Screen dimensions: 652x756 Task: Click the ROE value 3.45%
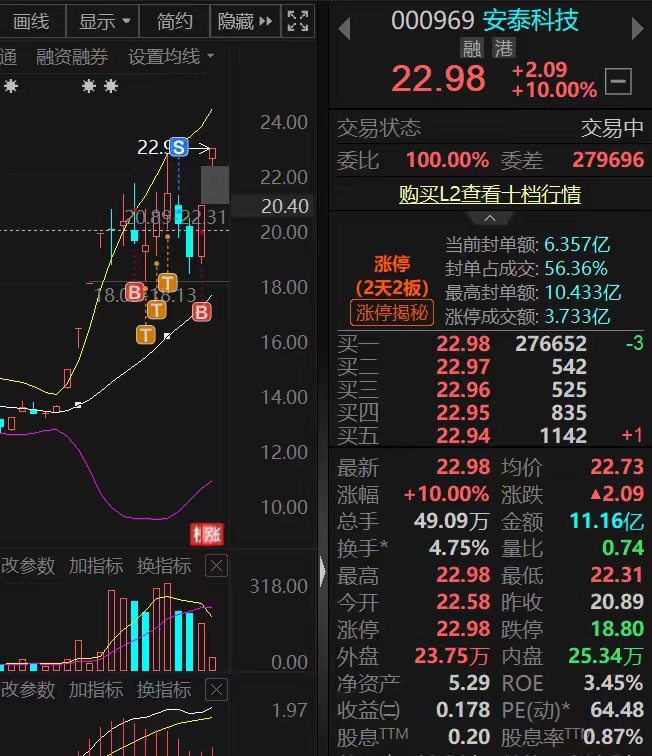[x=613, y=683]
